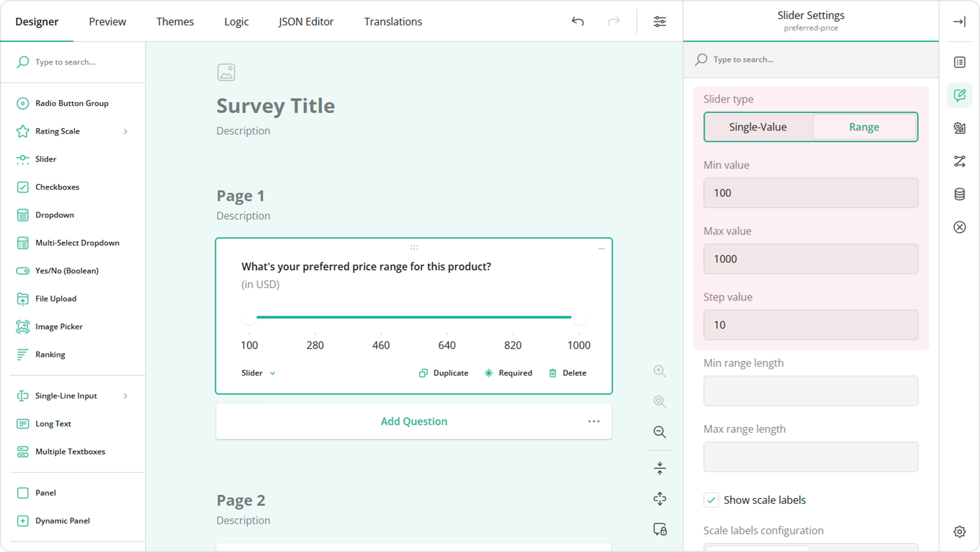Toggle the Show scale labels checkbox
Screen dimensions: 980x552
pyautogui.click(x=711, y=500)
